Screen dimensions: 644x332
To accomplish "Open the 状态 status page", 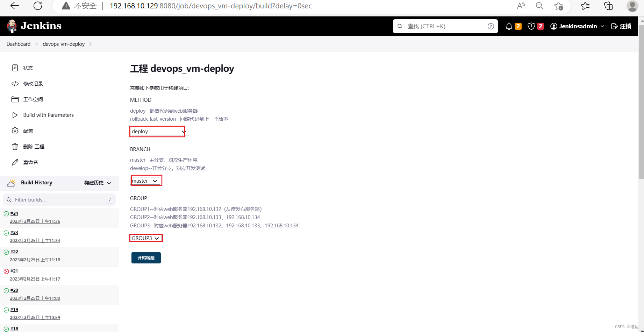I will [x=28, y=68].
